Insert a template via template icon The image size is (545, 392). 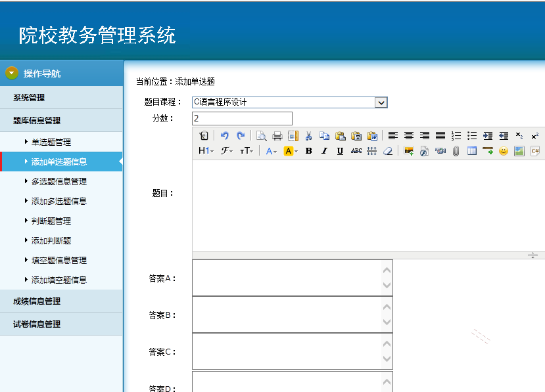point(293,136)
